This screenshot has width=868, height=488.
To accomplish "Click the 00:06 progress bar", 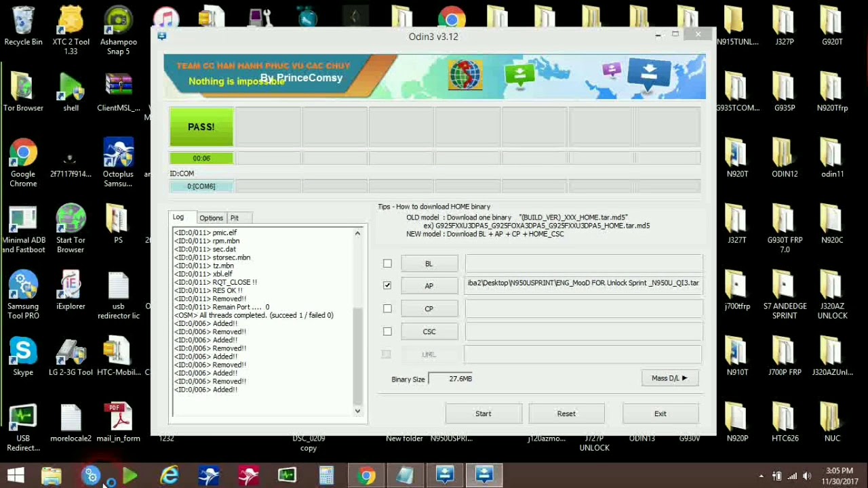I will point(201,158).
